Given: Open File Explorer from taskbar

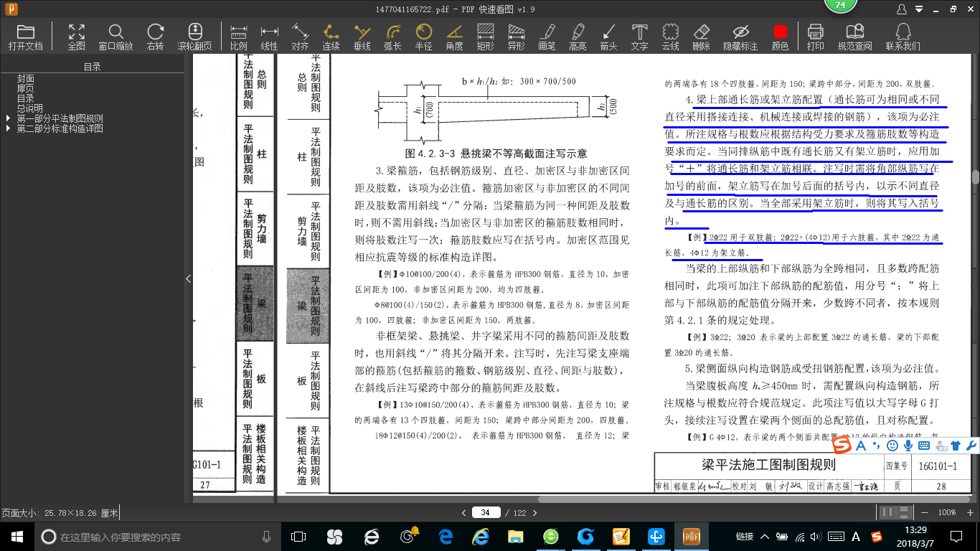Looking at the screenshot, I should 515,536.
